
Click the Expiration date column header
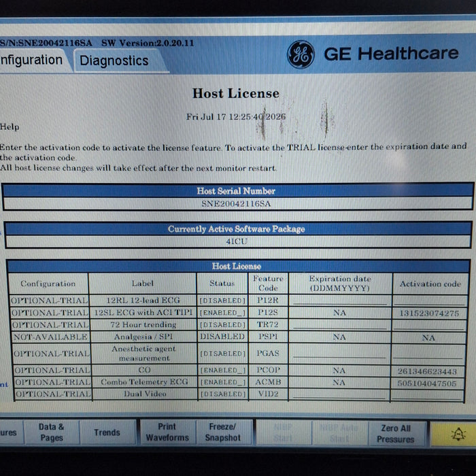click(340, 284)
